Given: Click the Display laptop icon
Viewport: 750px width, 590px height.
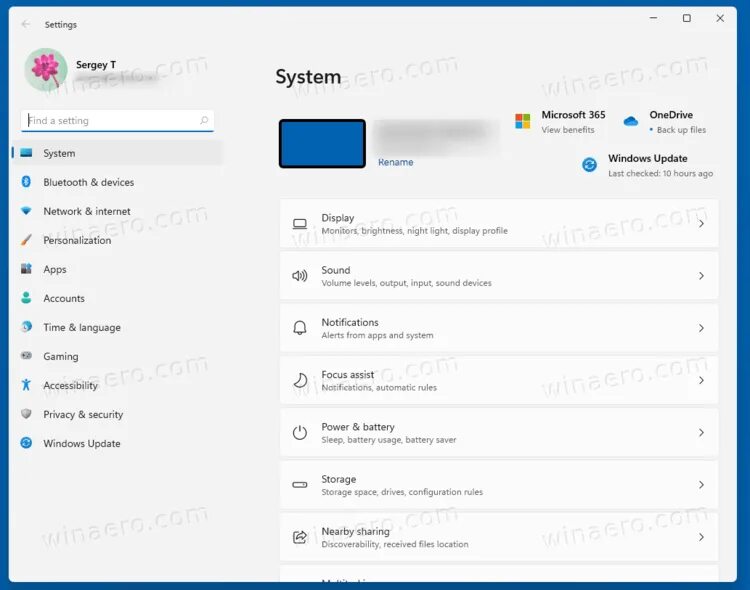Looking at the screenshot, I should click(x=300, y=224).
